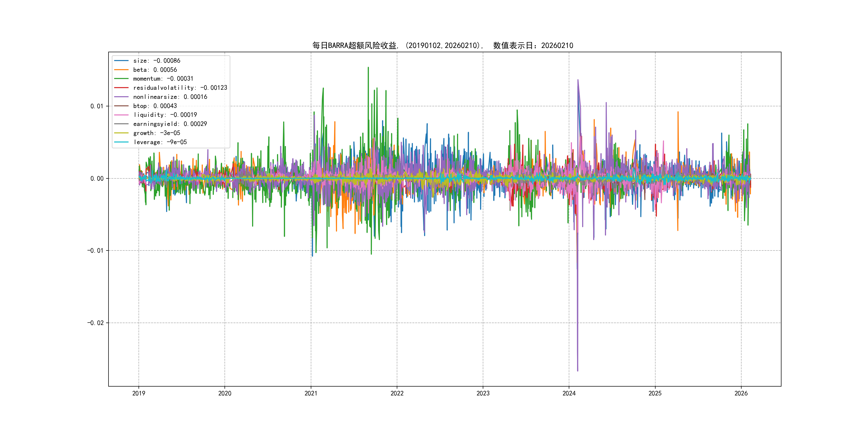
Task: Click the brown btop legend line
Action: click(121, 106)
